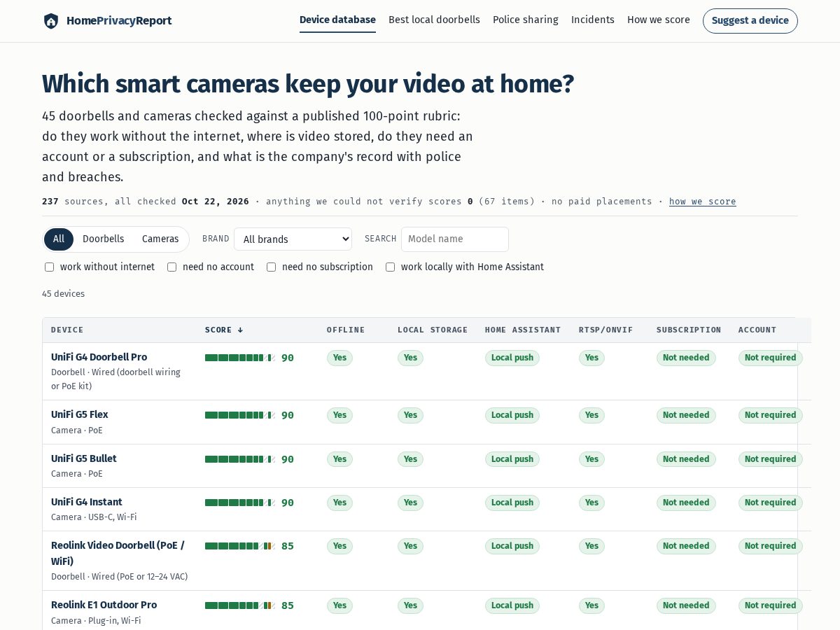Click the HomePrivacyReport shield logo icon

coord(51,21)
